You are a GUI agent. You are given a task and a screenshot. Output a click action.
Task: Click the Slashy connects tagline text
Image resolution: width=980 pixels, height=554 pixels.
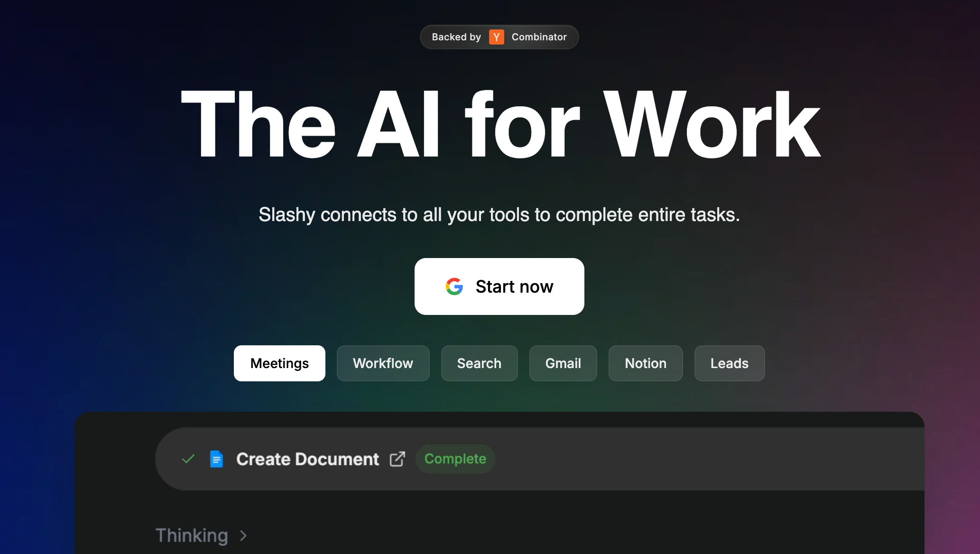tap(499, 215)
